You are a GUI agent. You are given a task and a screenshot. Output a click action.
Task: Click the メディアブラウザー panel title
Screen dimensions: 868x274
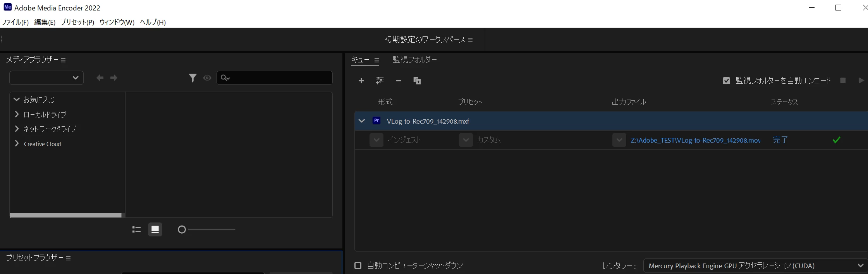click(x=32, y=60)
